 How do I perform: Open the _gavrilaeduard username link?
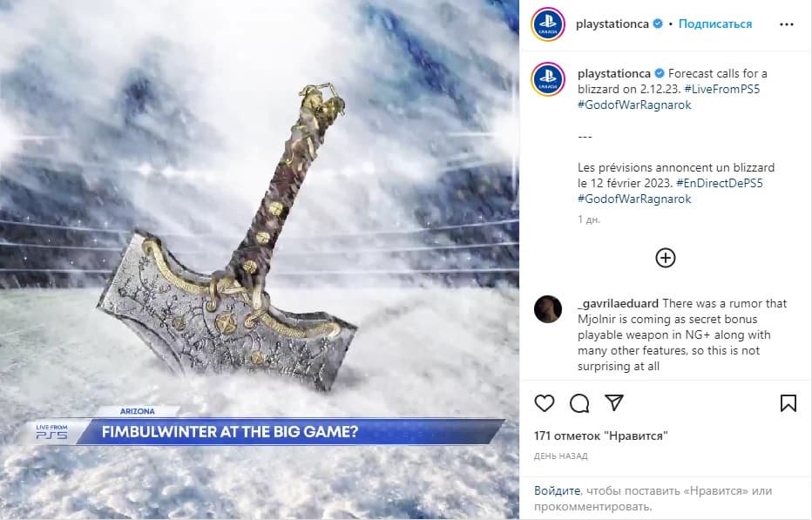pyautogui.click(x=619, y=303)
